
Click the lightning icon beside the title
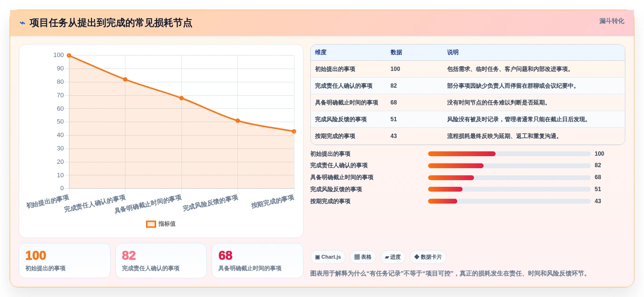pyautogui.click(x=23, y=23)
